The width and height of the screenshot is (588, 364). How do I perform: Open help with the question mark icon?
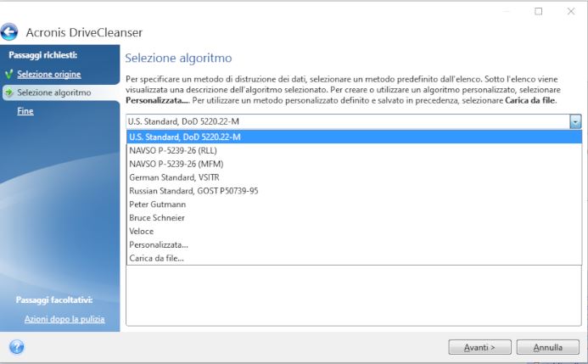tap(16, 347)
